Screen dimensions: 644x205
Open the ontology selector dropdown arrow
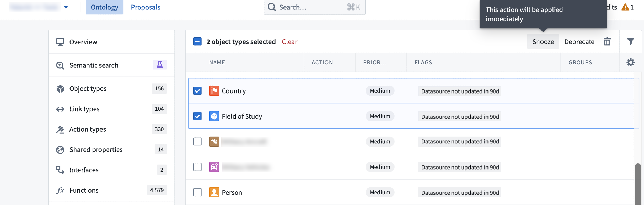(x=66, y=7)
